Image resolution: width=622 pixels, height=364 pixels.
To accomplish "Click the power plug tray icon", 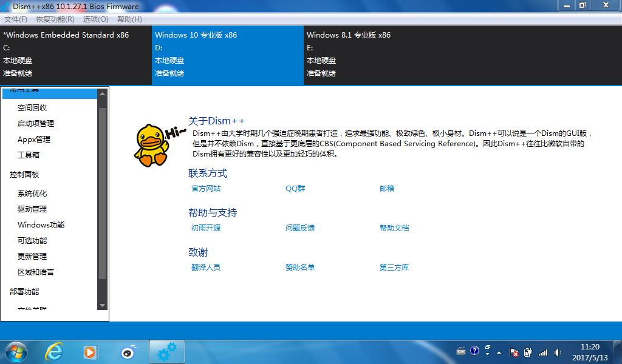I will 528,352.
